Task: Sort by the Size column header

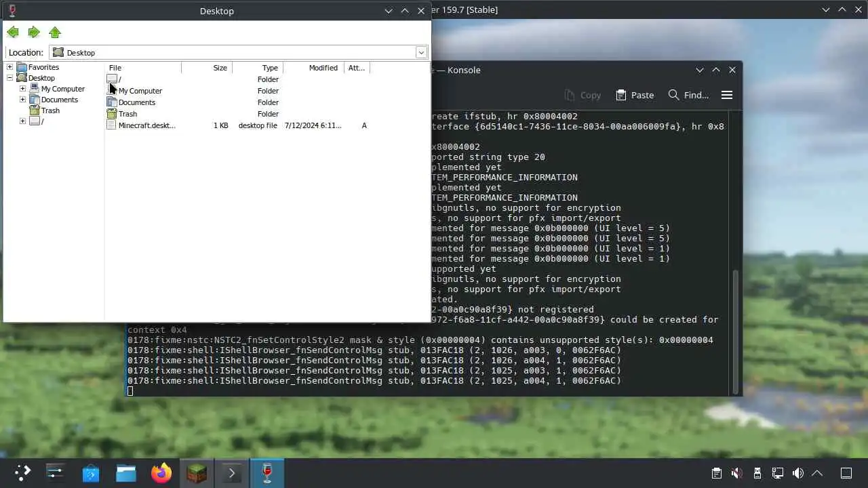Action: point(207,68)
